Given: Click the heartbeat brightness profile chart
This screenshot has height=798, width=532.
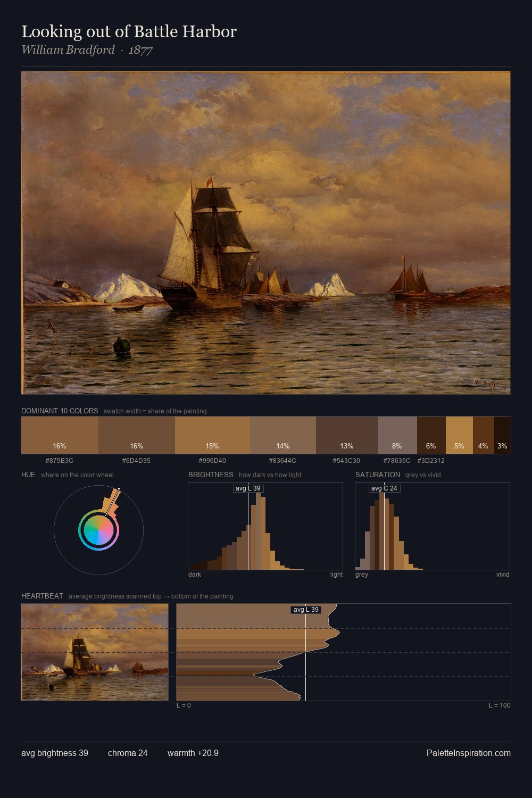Looking at the screenshot, I should pos(344,652).
